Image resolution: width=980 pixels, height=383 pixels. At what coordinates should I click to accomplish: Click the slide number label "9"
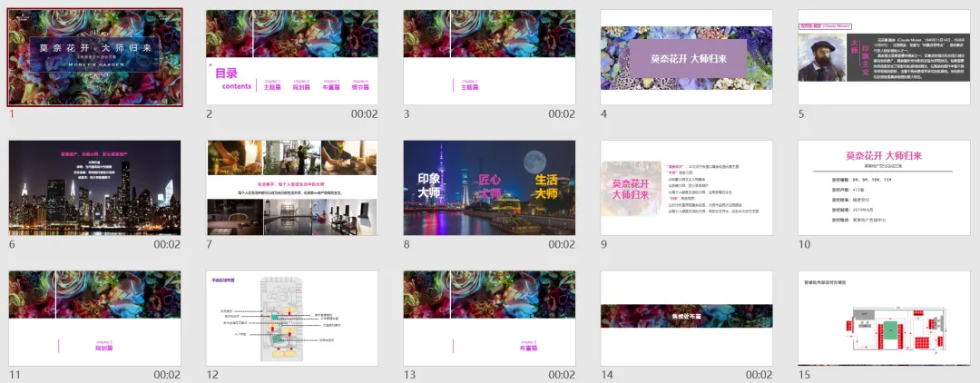click(x=604, y=245)
